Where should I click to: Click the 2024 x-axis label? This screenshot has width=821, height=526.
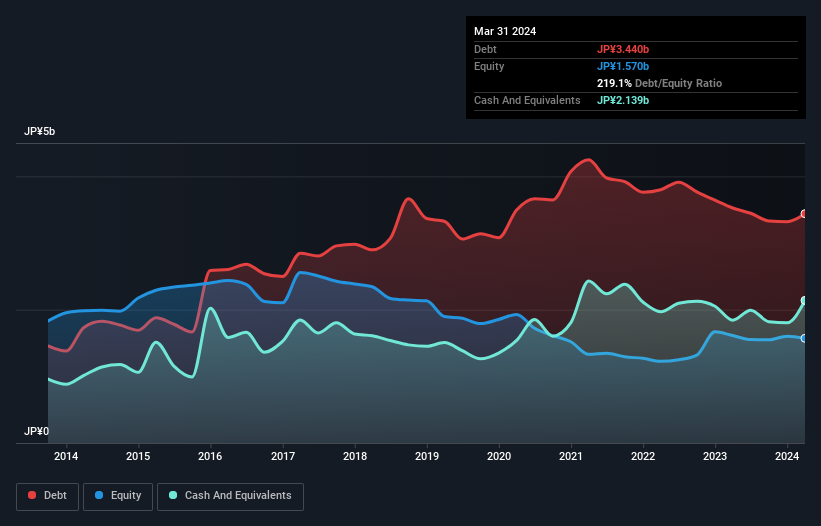click(x=787, y=456)
